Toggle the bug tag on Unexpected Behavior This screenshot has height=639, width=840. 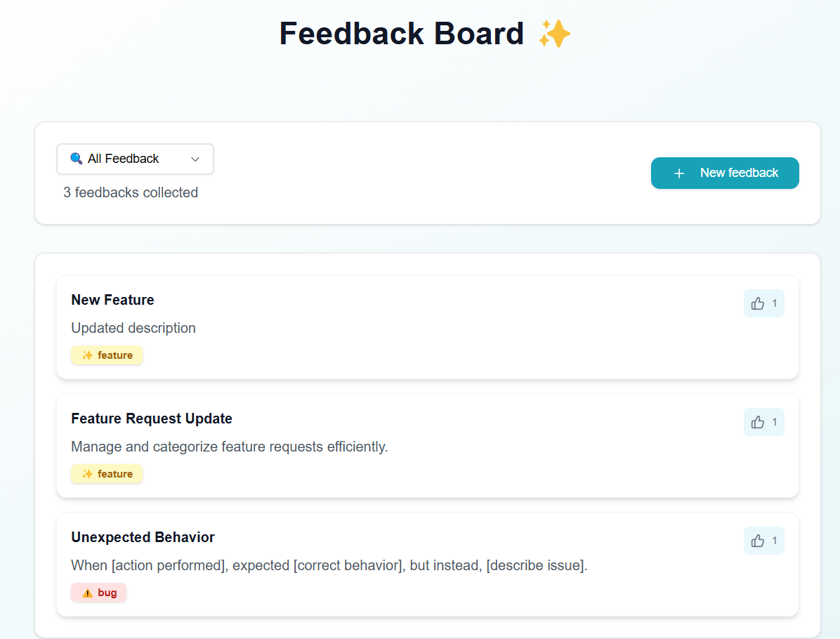(98, 593)
